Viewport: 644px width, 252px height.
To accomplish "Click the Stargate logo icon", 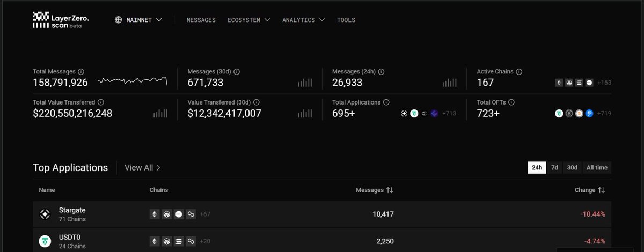I will point(45,214).
